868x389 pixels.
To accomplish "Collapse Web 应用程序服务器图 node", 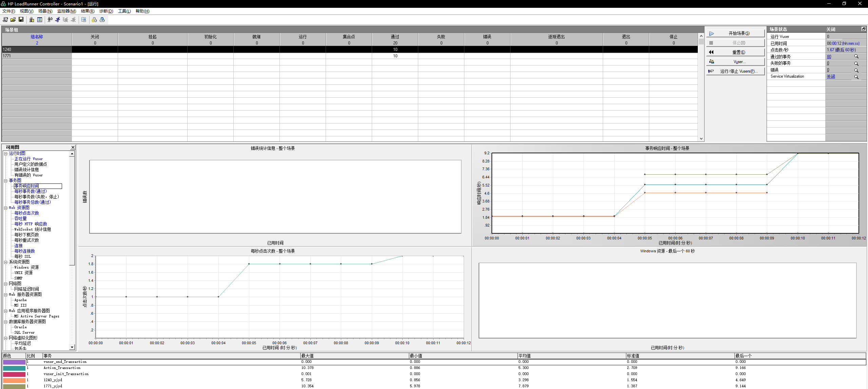I will click(x=5, y=311).
